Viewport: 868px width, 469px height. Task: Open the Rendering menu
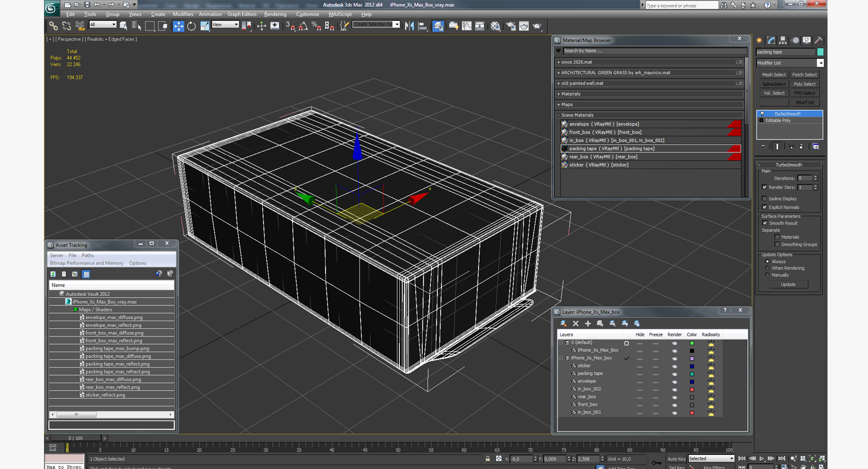pos(275,14)
